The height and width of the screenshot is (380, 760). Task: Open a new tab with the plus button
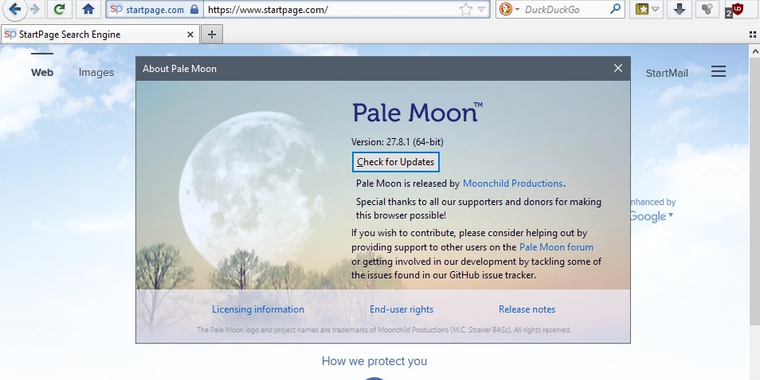212,34
